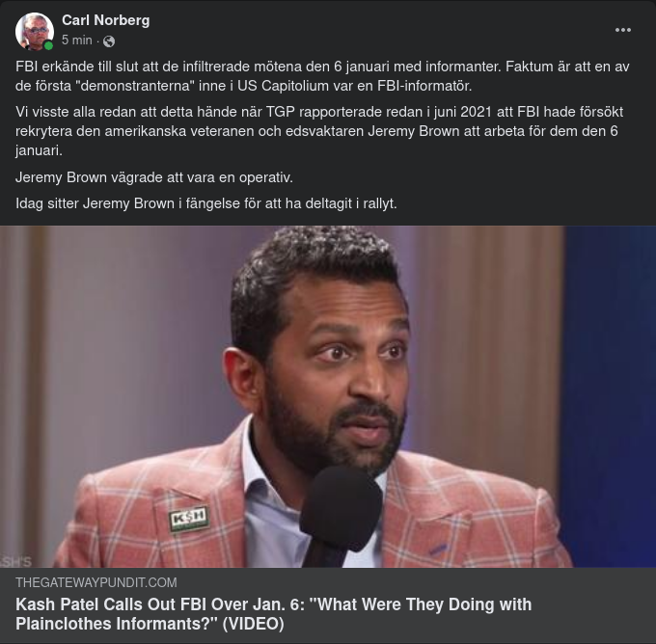
Task: Click the THEGATEWAYPUNDIT.COM source label
Action: pos(96,582)
